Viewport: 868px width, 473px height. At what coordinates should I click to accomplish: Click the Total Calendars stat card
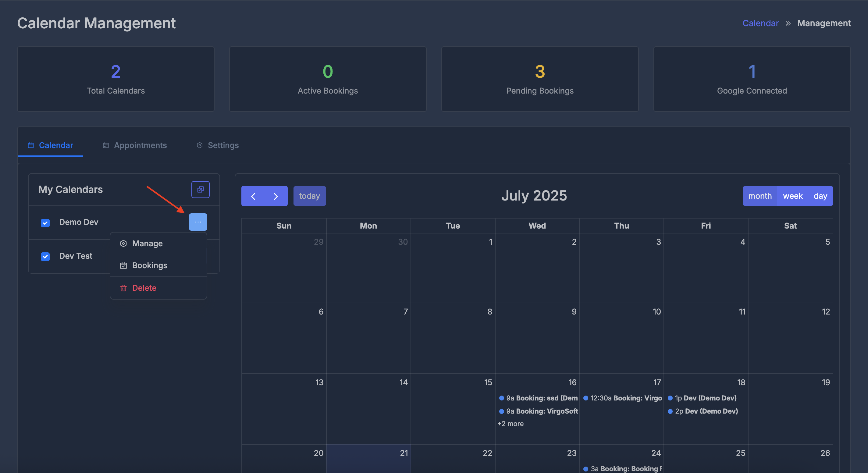[x=116, y=79]
